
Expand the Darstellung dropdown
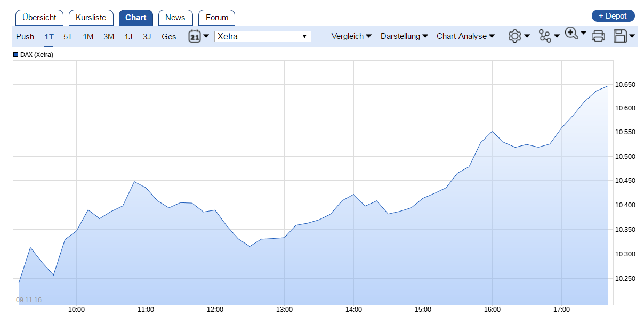(404, 36)
